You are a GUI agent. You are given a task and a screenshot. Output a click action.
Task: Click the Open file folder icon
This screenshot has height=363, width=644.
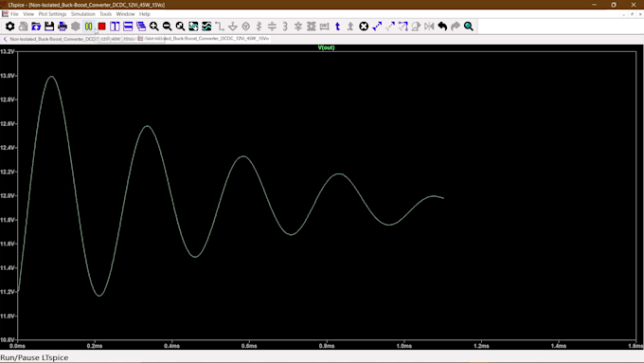pos(36,27)
